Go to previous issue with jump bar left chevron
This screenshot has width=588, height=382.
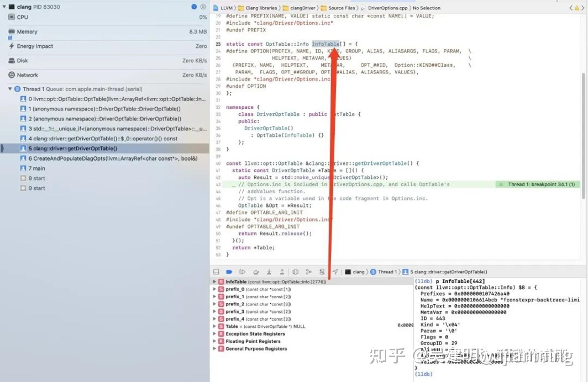[x=571, y=8]
